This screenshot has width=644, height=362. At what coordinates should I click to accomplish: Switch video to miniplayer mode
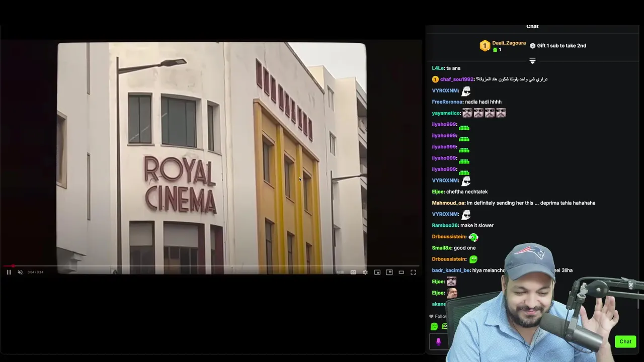[x=377, y=272]
